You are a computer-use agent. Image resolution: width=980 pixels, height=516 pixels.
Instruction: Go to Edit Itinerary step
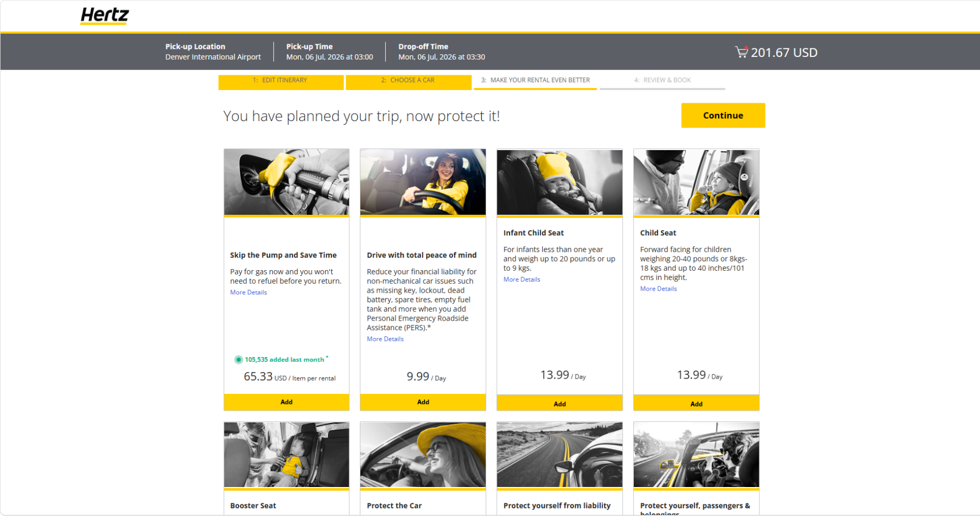[281, 82]
